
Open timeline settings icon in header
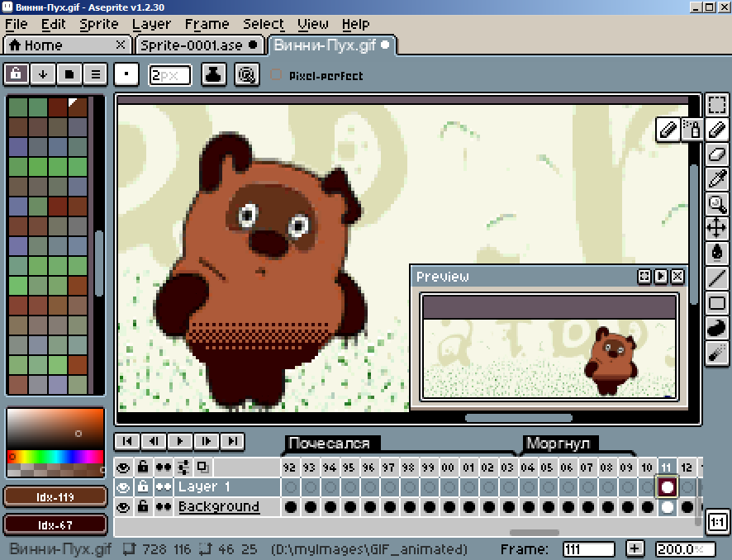point(183,467)
